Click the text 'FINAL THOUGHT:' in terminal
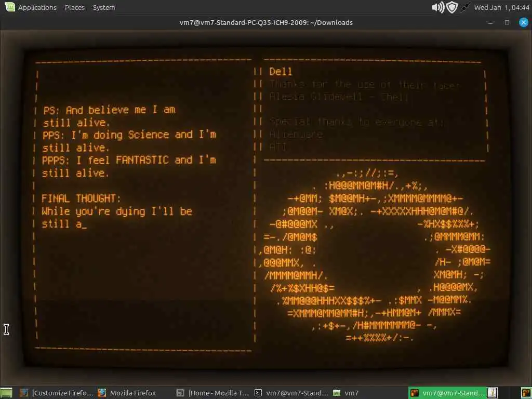The image size is (532, 399). (81, 198)
